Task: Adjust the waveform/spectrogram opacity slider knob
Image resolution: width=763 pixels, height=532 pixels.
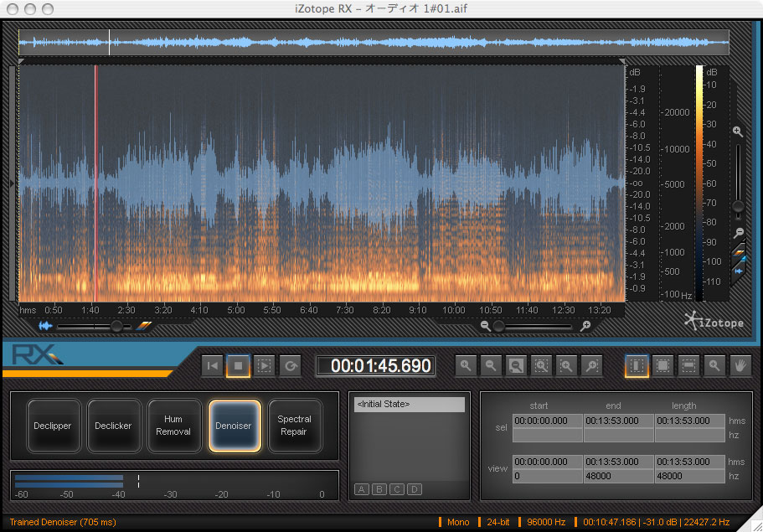Action: pos(116,326)
